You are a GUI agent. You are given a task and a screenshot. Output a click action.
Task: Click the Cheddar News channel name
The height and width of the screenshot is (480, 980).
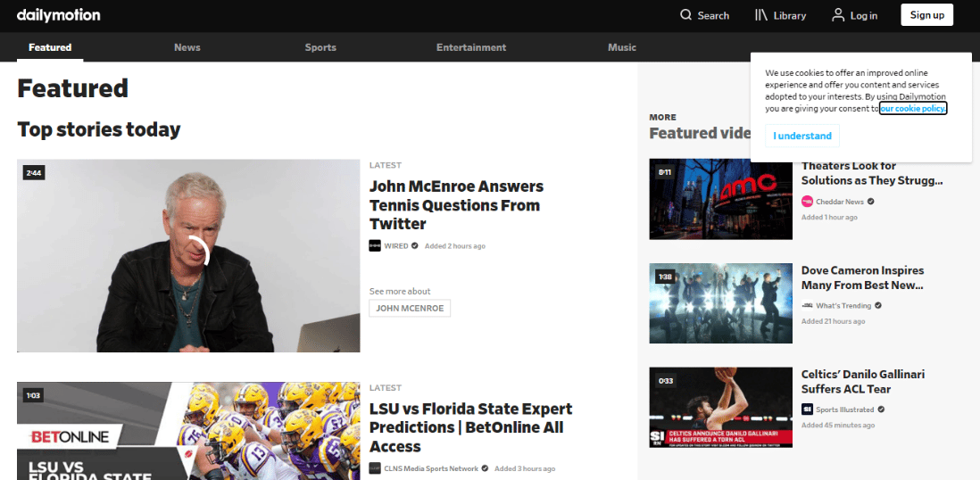pyautogui.click(x=840, y=202)
